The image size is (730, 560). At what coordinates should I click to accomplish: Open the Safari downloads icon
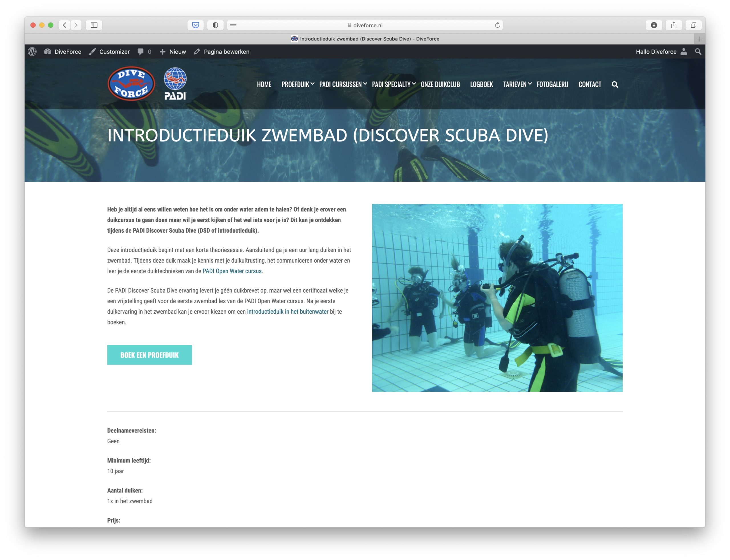(654, 25)
